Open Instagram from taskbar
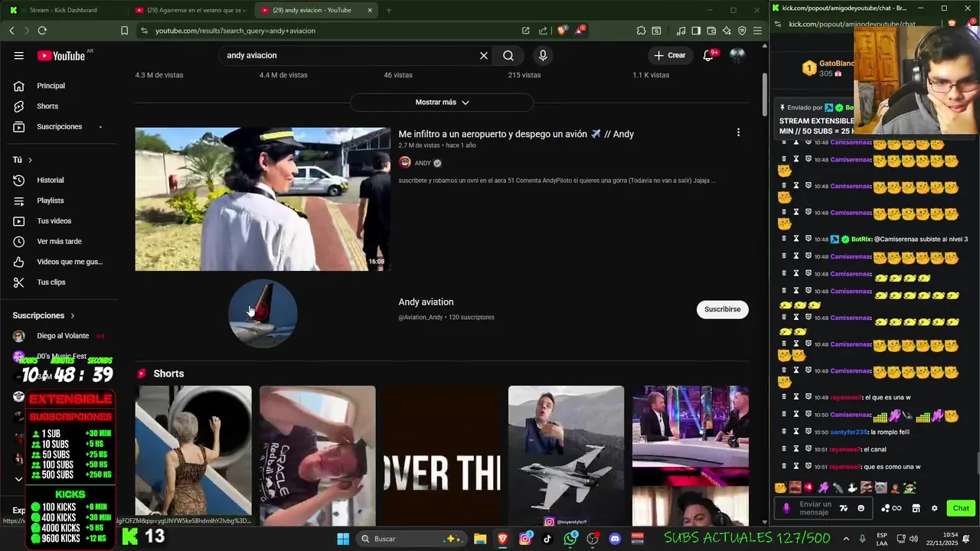The width and height of the screenshot is (980, 551). [525, 539]
